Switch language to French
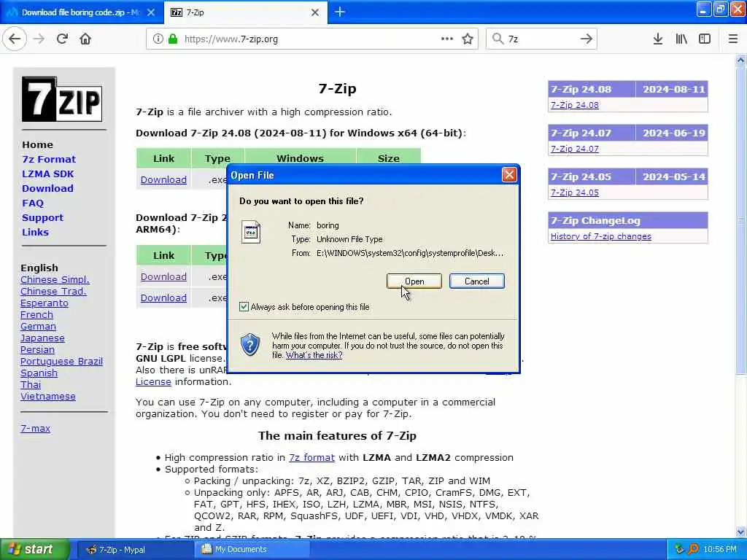 tap(36, 315)
